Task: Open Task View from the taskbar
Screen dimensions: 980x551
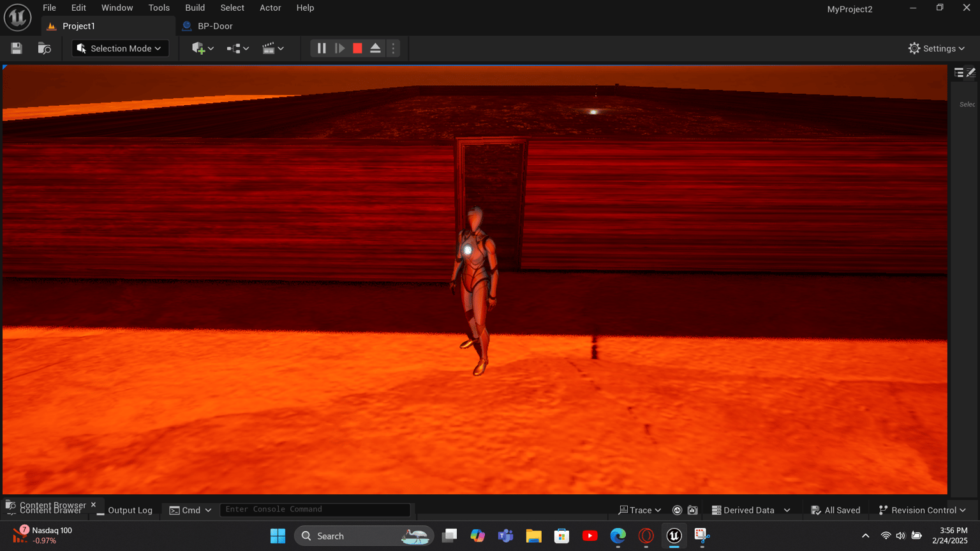Action: [449, 536]
